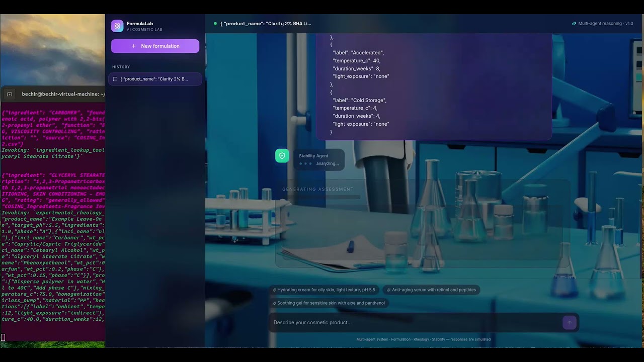The height and width of the screenshot is (362, 644).
Task: Click the FormulaLab logo icon
Action: 117,26
